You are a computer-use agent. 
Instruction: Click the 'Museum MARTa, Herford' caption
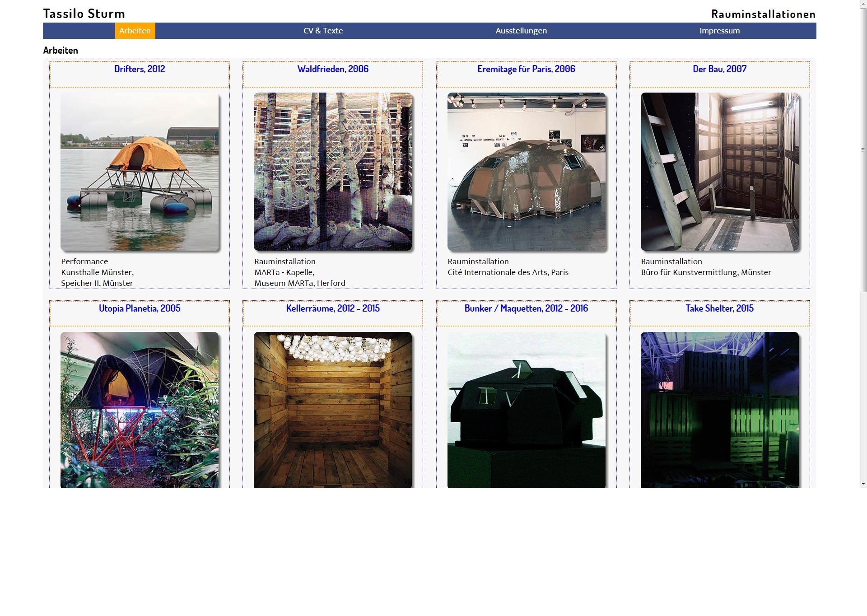tap(300, 283)
